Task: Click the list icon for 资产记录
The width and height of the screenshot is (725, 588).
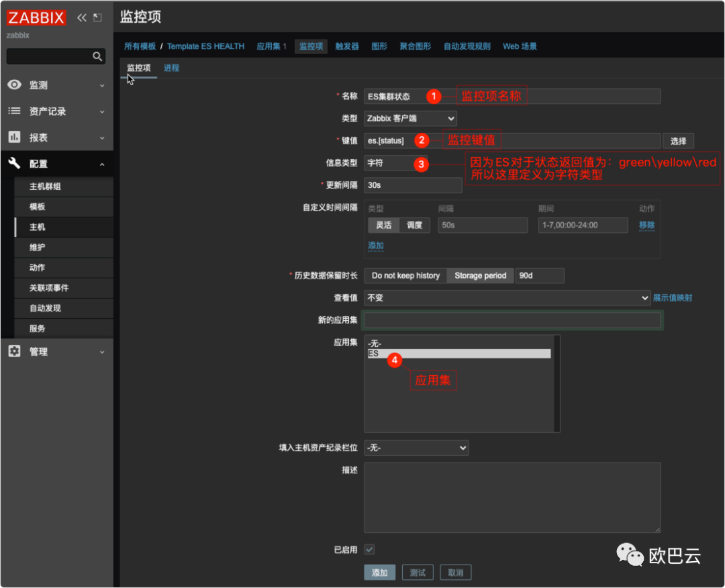Action: pos(14,111)
